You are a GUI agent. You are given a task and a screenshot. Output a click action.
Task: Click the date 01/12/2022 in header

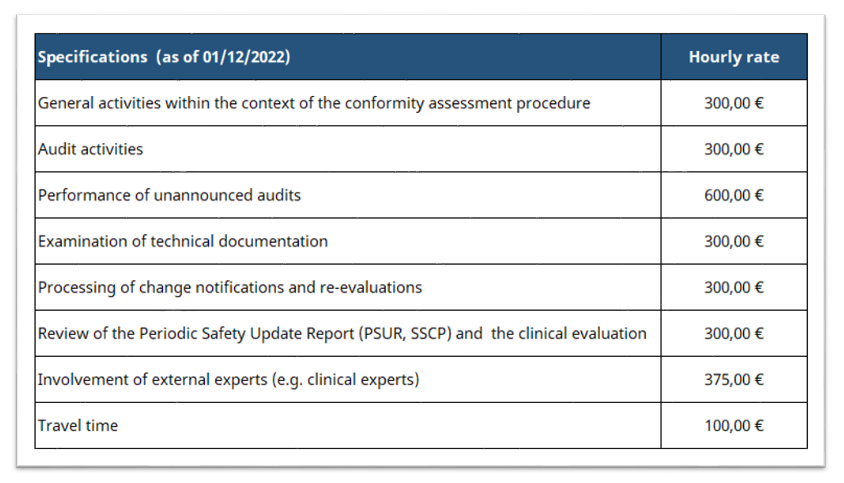click(x=243, y=57)
